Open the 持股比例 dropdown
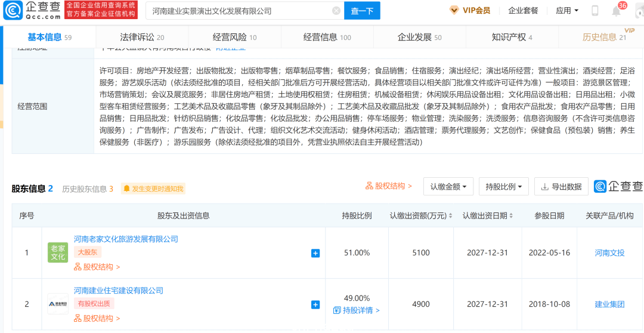Viewport: 644px width, 333px height. click(503, 187)
